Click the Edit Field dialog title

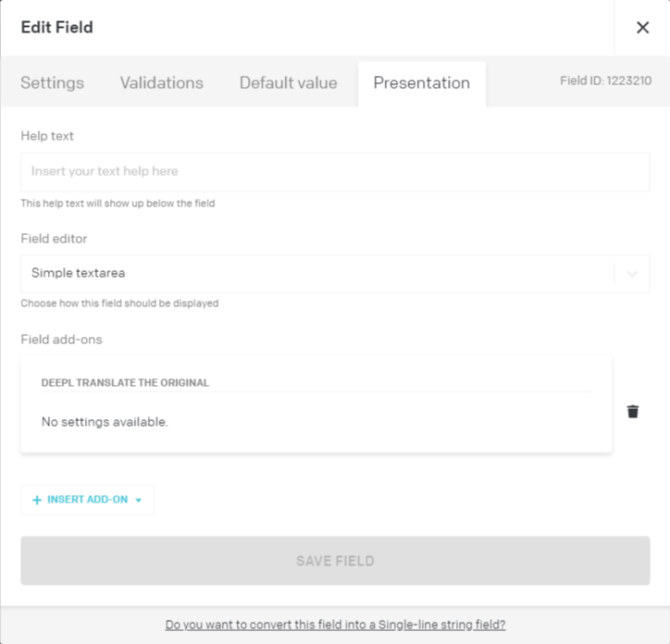(x=56, y=28)
